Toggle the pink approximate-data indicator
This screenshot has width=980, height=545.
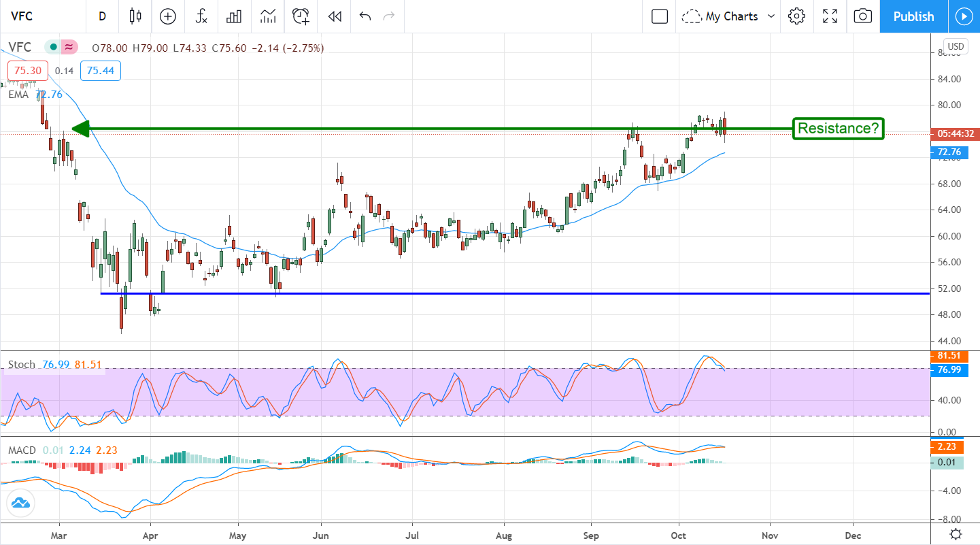click(x=69, y=48)
